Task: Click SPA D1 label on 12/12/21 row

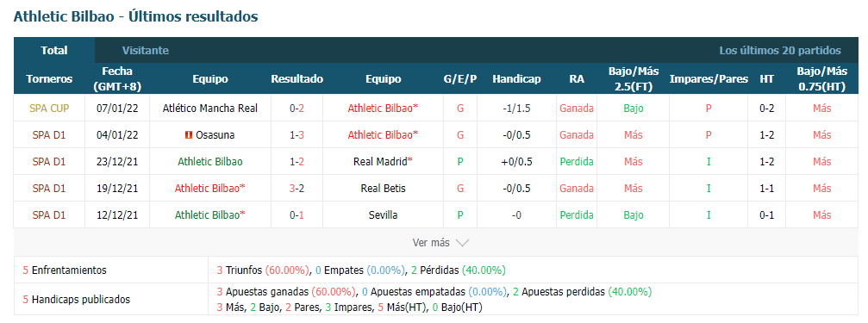Action: tap(49, 214)
